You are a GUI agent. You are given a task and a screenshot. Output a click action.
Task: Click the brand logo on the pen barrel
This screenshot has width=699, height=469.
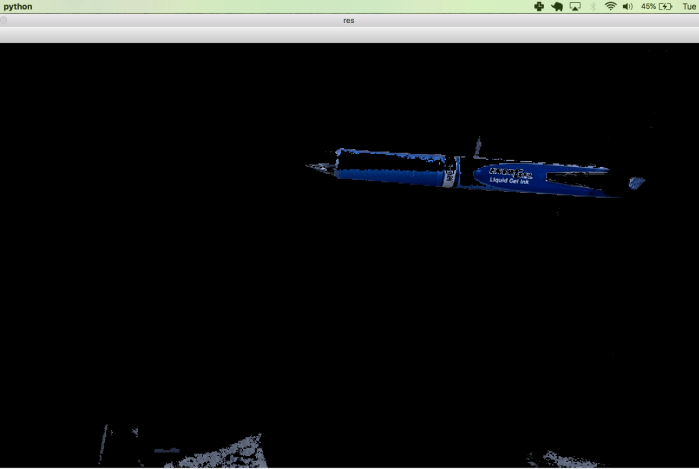510,172
